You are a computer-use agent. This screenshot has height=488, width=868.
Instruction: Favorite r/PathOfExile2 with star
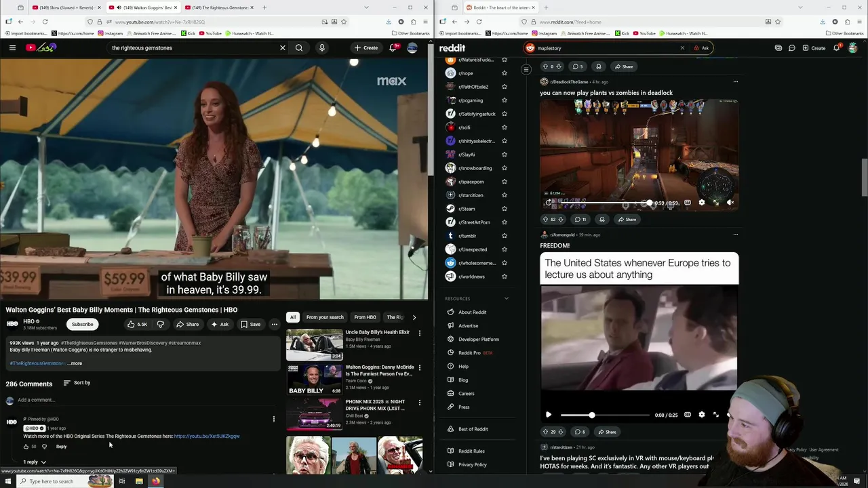(x=504, y=87)
